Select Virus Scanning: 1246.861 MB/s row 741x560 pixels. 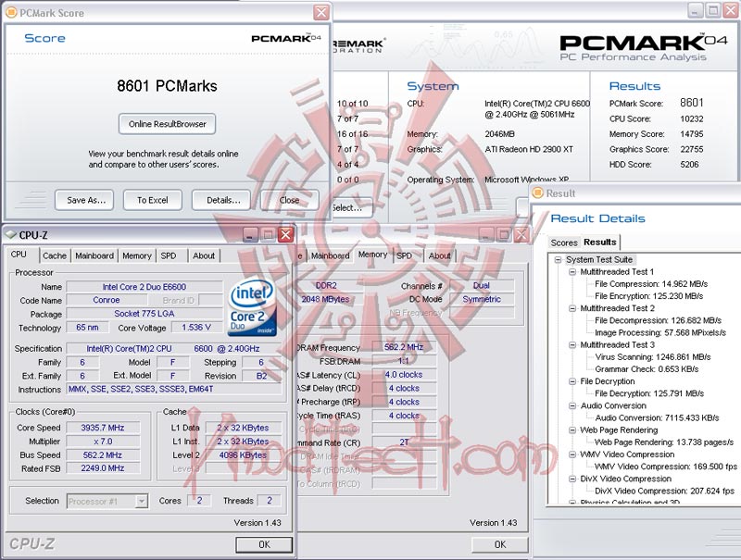point(653,357)
